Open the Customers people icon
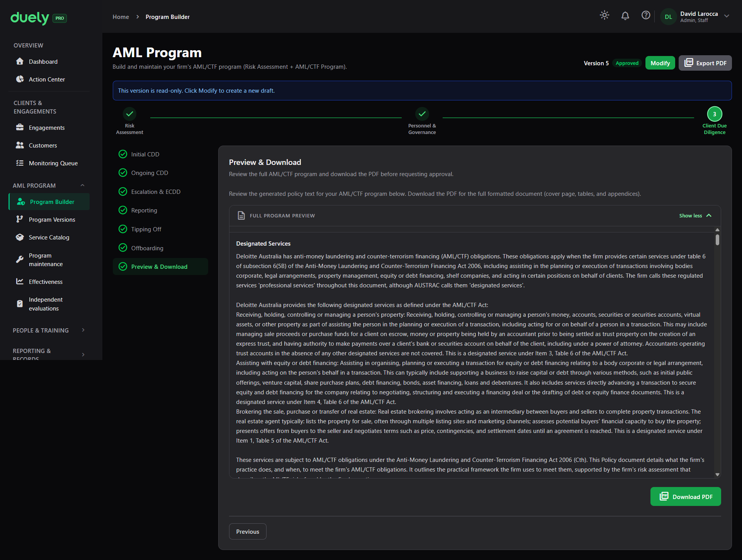Image resolution: width=742 pixels, height=560 pixels. coord(20,145)
